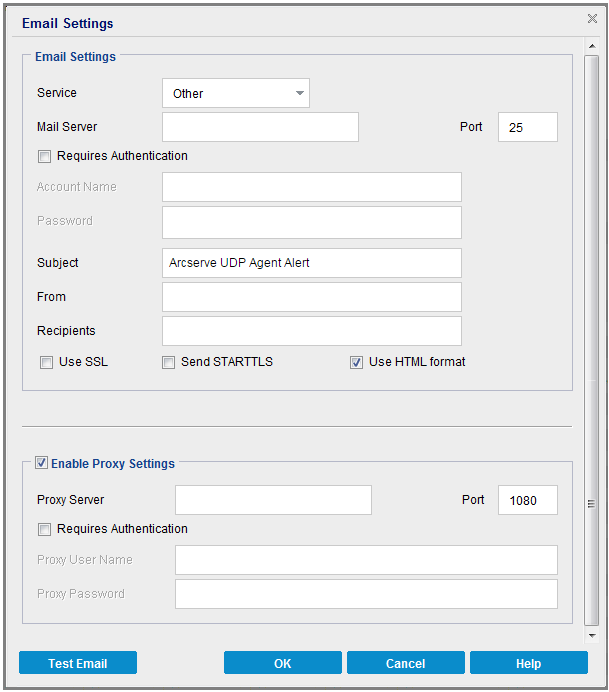The width and height of the screenshot is (609, 692).
Task: Enable Send STARTTLS option
Action: pos(169,363)
